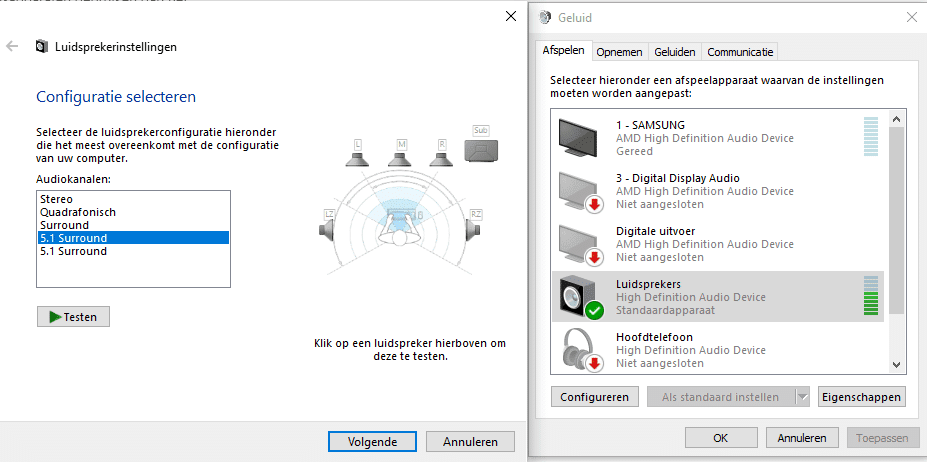Select the 1 - SAMSUNG device name

tap(650, 125)
